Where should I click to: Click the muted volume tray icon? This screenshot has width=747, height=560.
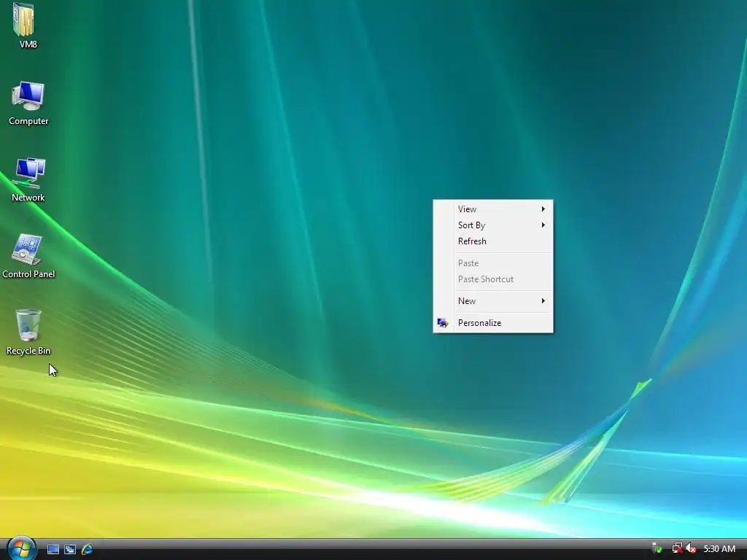(691, 548)
